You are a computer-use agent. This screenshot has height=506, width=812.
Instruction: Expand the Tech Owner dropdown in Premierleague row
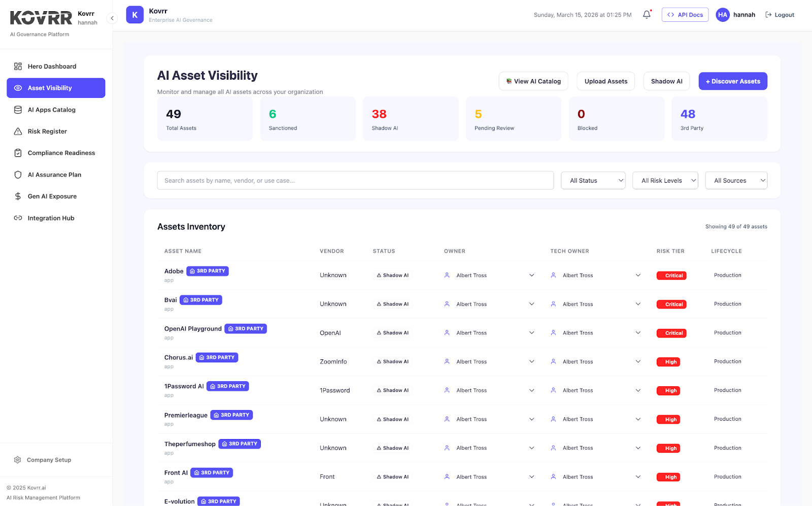click(x=638, y=419)
